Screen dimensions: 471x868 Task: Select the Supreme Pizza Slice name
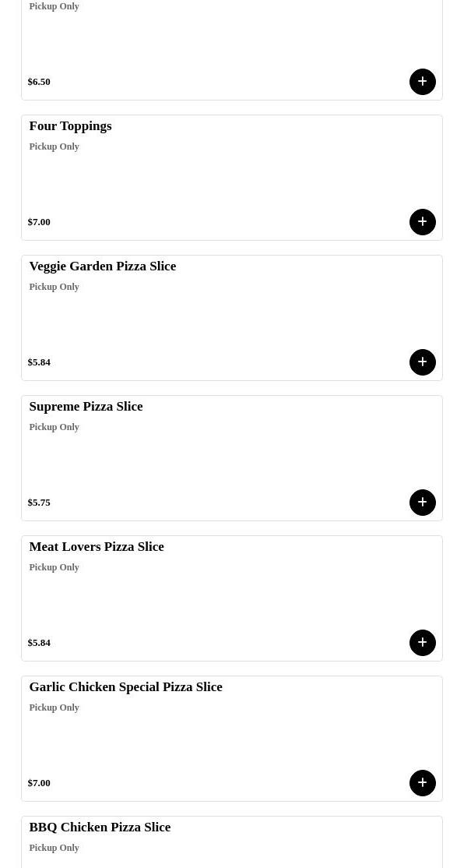[86, 407]
